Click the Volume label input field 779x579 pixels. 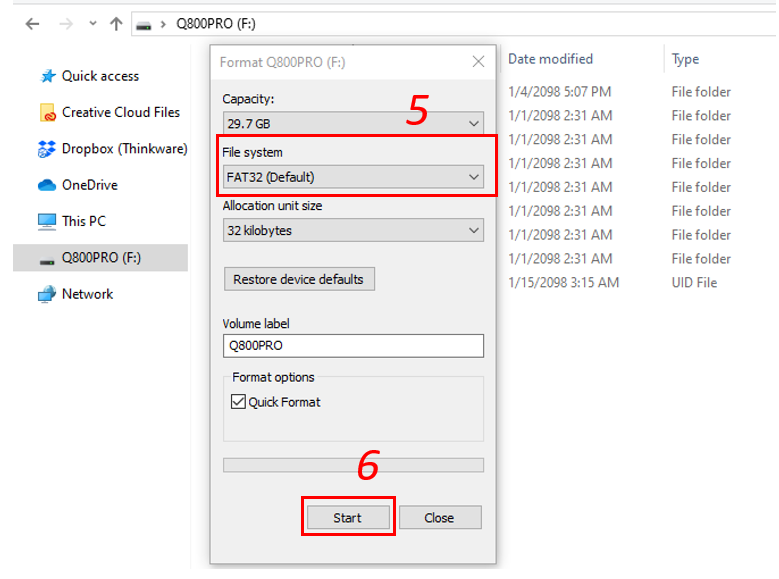tap(353, 345)
